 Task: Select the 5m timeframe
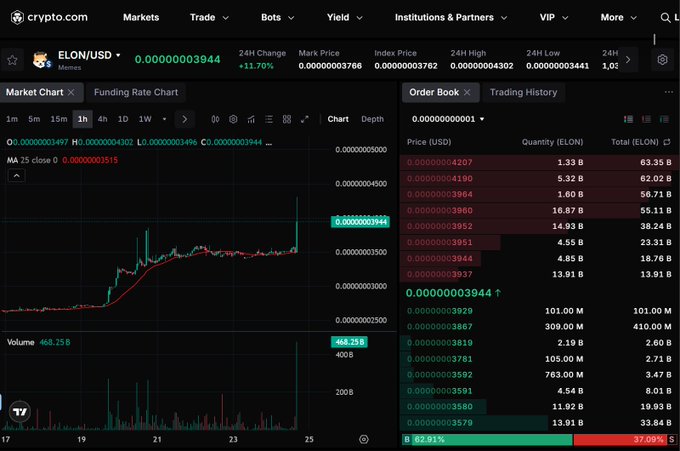[x=34, y=119]
